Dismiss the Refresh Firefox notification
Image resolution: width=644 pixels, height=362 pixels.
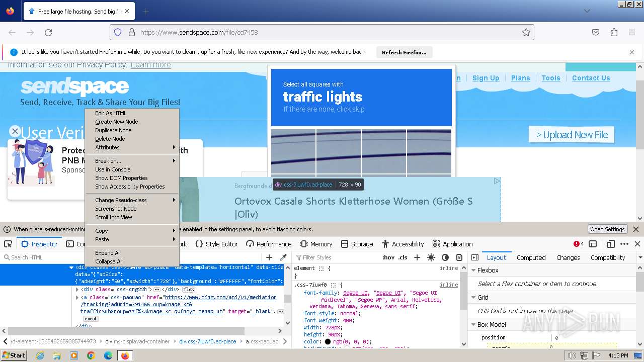[x=632, y=52]
